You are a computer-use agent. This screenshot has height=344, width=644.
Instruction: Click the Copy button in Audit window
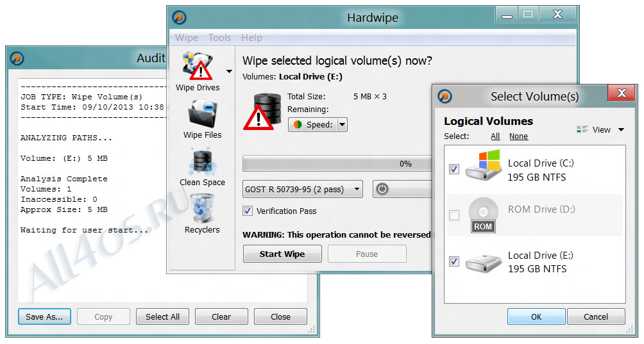point(103,316)
